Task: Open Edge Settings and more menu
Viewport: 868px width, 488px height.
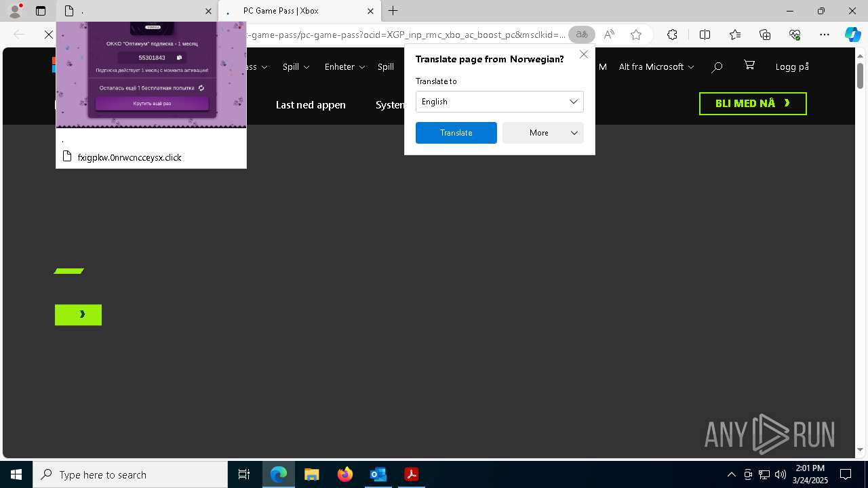Action: pos(825,35)
